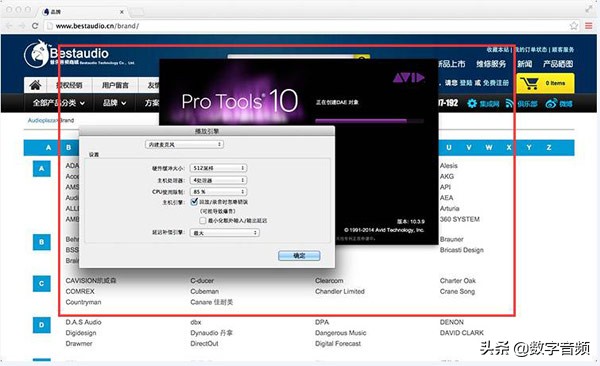This screenshot has width=600, height=366.
Task: Open the Dangerous Music brand link
Action: [x=341, y=333]
